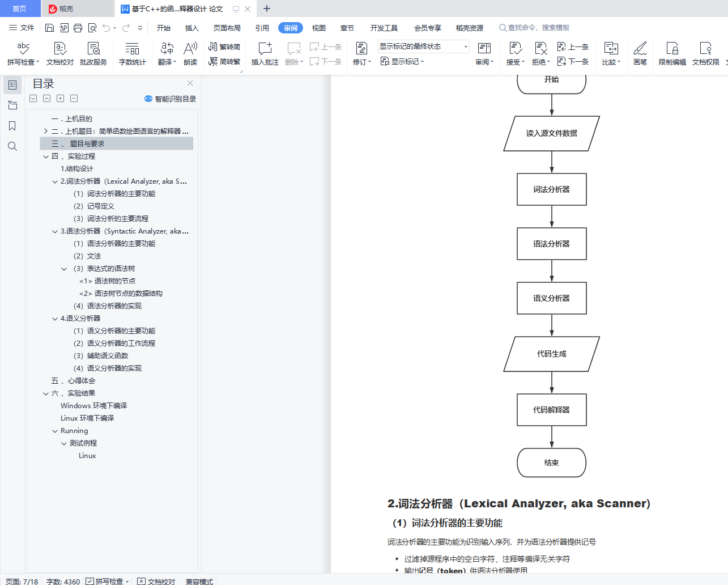Viewport: 728px width, 585px height.
Task: Select the ink pen (画笔) tool
Action: pos(640,54)
